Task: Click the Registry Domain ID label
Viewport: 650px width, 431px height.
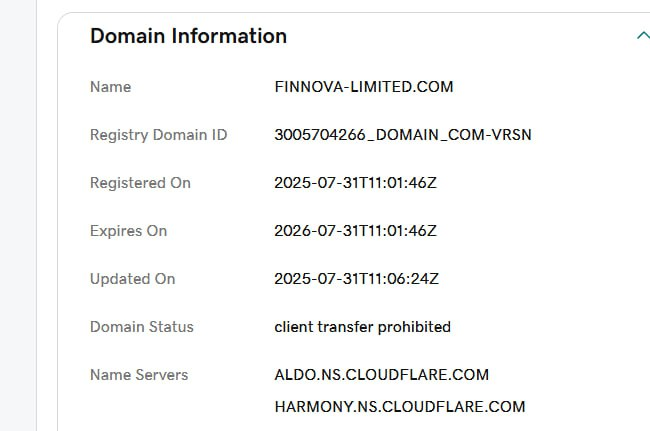Action: coord(158,135)
